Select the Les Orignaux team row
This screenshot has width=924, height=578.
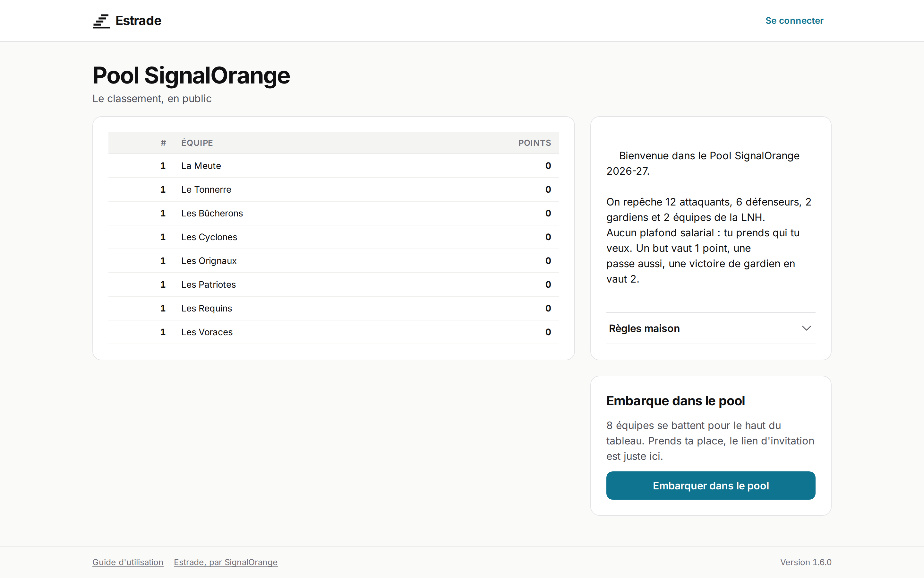coord(333,261)
